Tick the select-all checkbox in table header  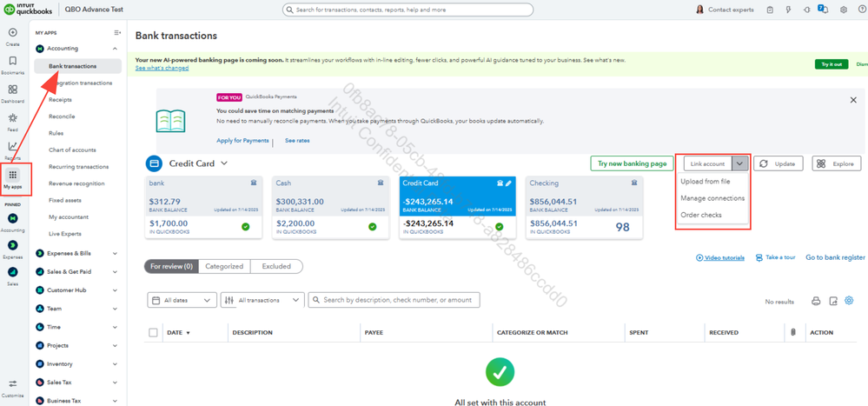(153, 332)
